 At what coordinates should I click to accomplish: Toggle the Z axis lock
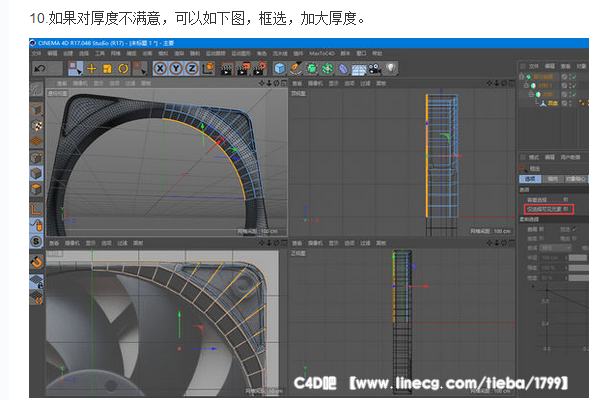[x=192, y=69]
